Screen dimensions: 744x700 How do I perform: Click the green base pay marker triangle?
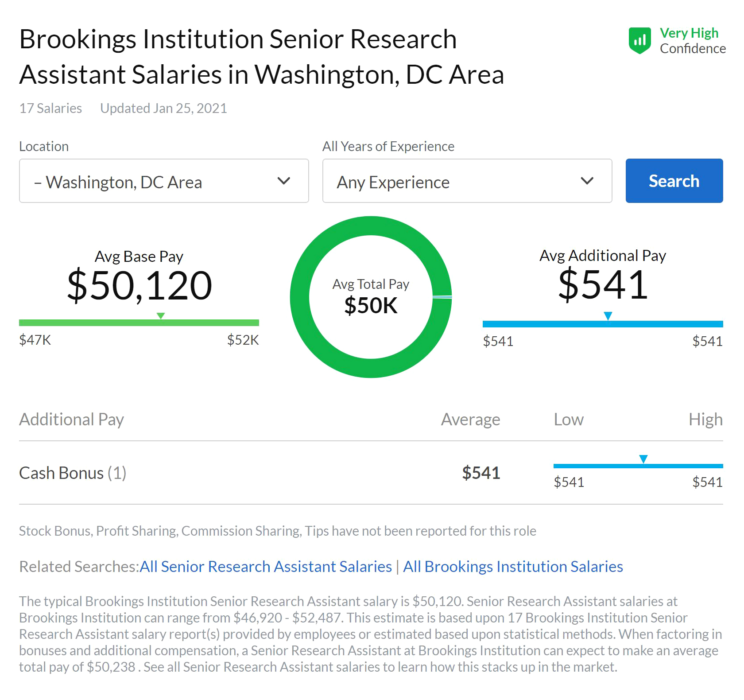(161, 315)
